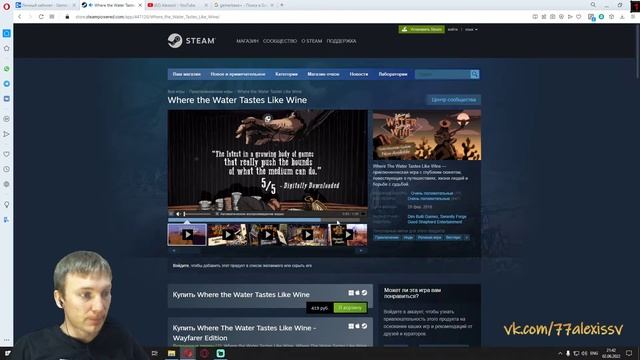Open the Opera menu logo button
Viewport: 640px width, 360px height.
(6, 6)
